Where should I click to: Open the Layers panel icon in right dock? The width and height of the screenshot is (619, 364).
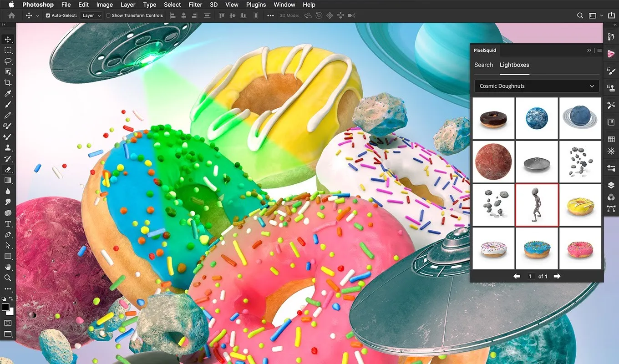pos(611,185)
